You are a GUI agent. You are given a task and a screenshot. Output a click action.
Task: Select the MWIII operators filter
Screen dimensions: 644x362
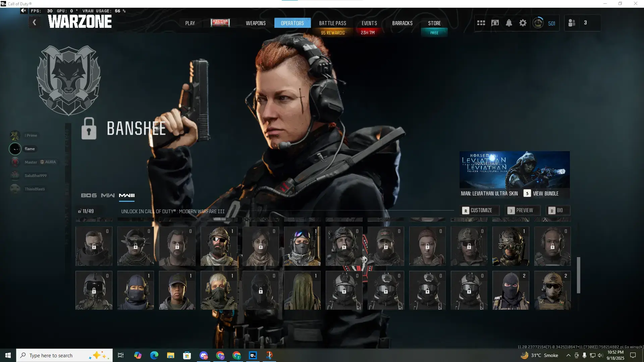pyautogui.click(x=127, y=195)
